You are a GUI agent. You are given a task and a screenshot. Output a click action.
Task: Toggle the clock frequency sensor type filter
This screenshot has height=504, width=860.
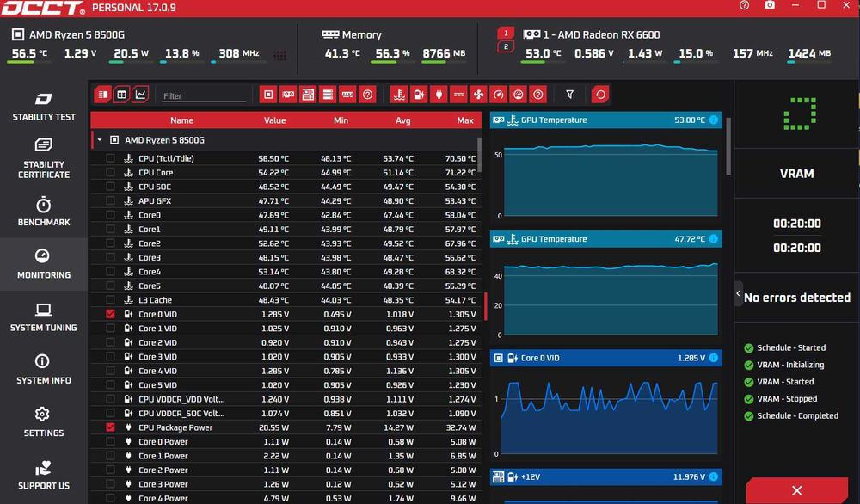point(498,95)
